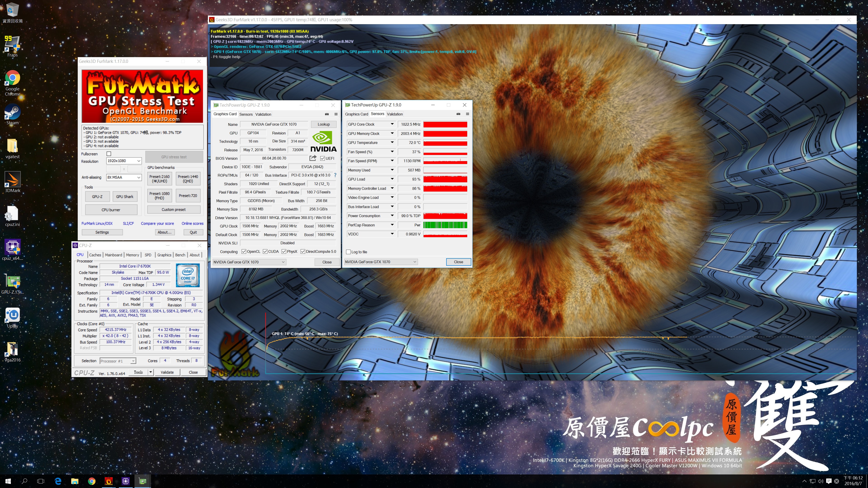Click the CPU burner button in FurMark
This screenshot has width=868, height=488.
(x=111, y=209)
